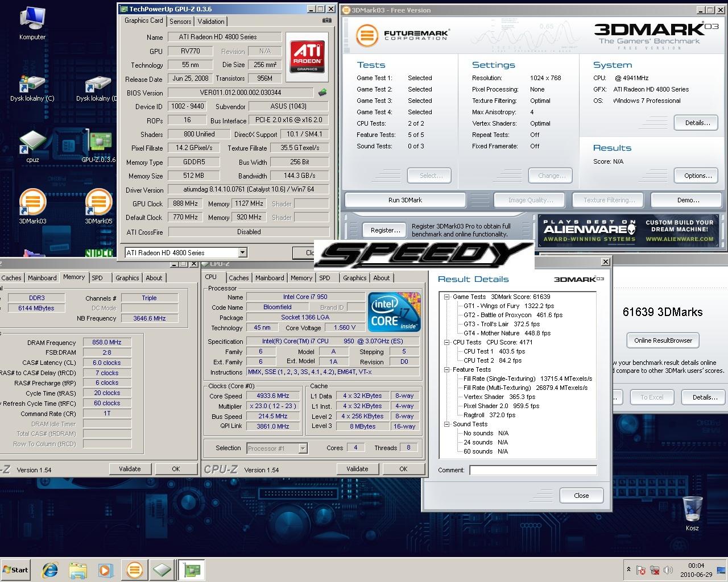
Task: Open Graphics tab in left CPU-Z window
Action: [x=127, y=278]
